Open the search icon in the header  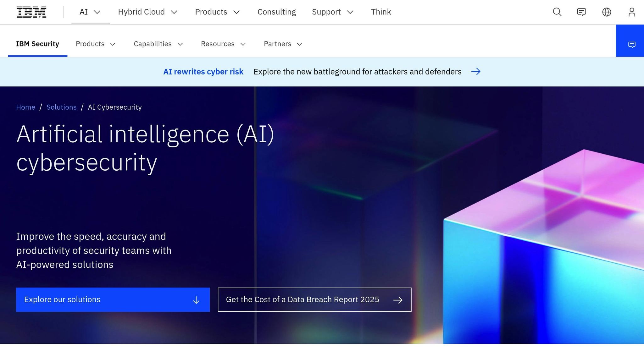[557, 12]
